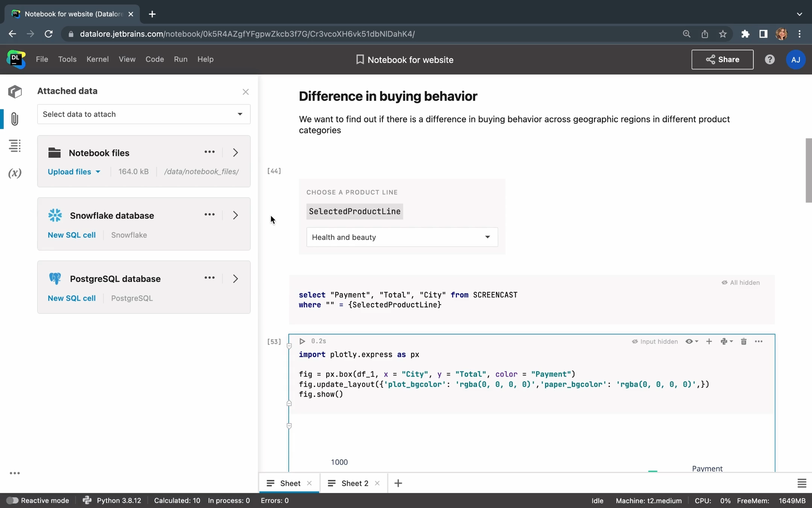
Task: Open the table of contents sidebar icon
Action: coord(15,146)
